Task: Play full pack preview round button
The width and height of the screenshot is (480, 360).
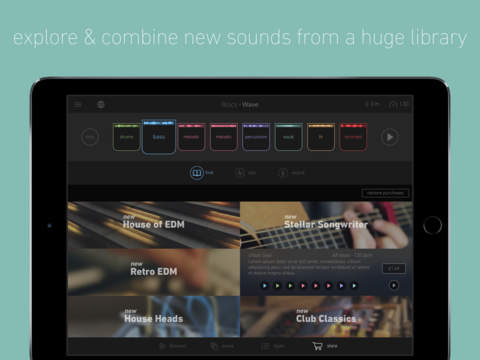Action: [394, 285]
